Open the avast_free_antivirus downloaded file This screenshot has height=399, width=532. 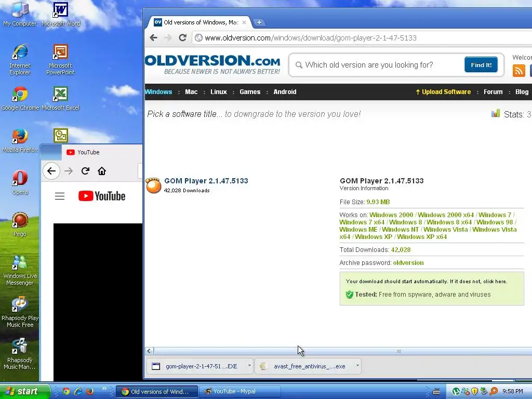pyautogui.click(x=304, y=366)
